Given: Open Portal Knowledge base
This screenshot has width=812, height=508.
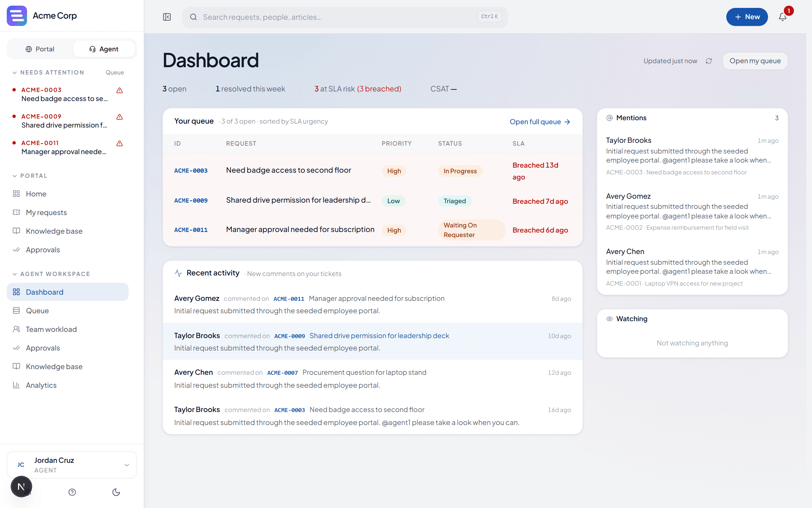Looking at the screenshot, I should pos(67,231).
